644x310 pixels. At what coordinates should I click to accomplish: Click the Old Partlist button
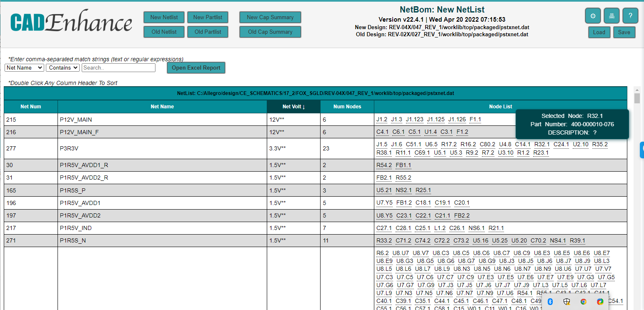tap(208, 32)
